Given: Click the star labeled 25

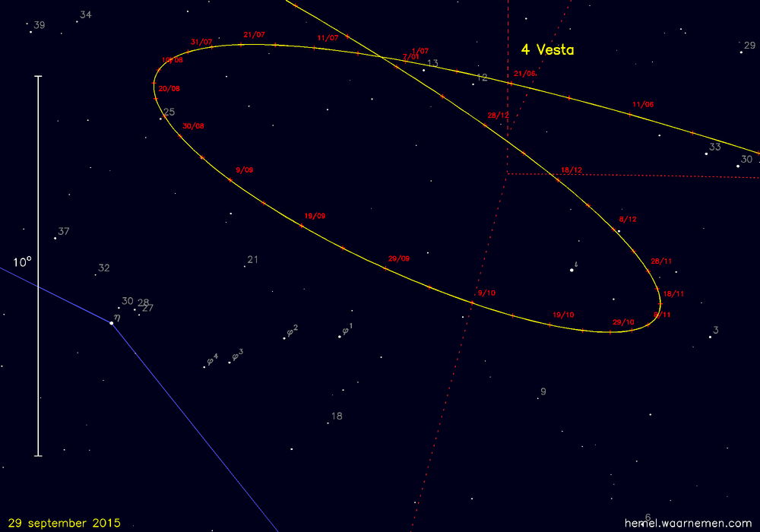Looking at the screenshot, I should coord(161,119).
